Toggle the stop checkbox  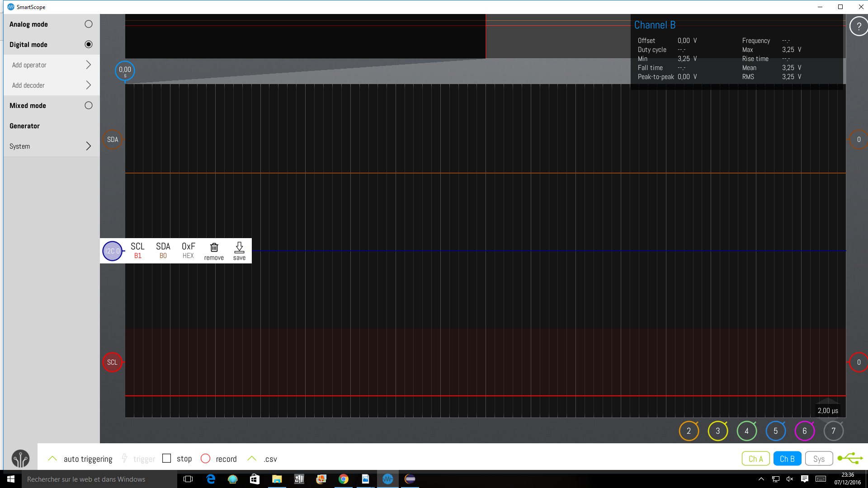pos(166,458)
